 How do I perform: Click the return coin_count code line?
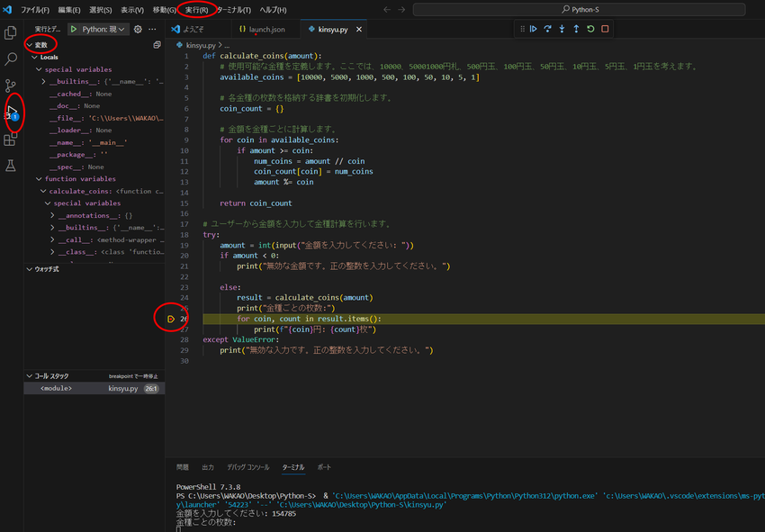256,203
